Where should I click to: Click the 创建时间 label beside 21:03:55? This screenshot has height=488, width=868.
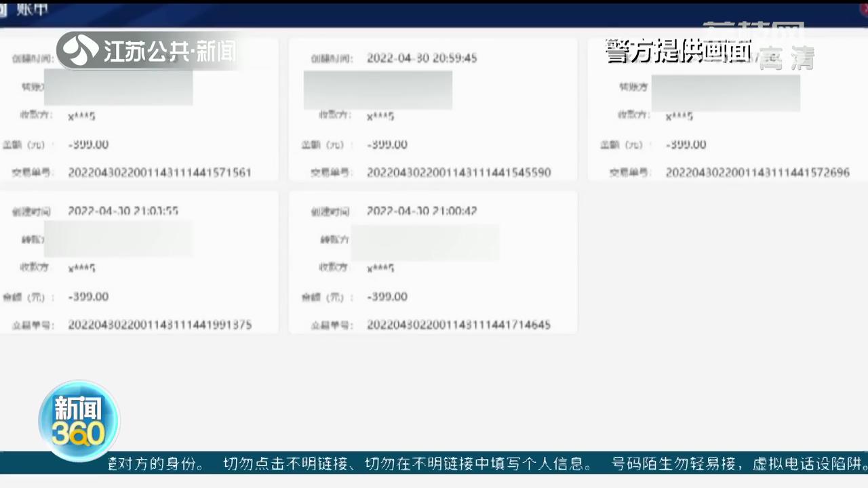(32, 211)
